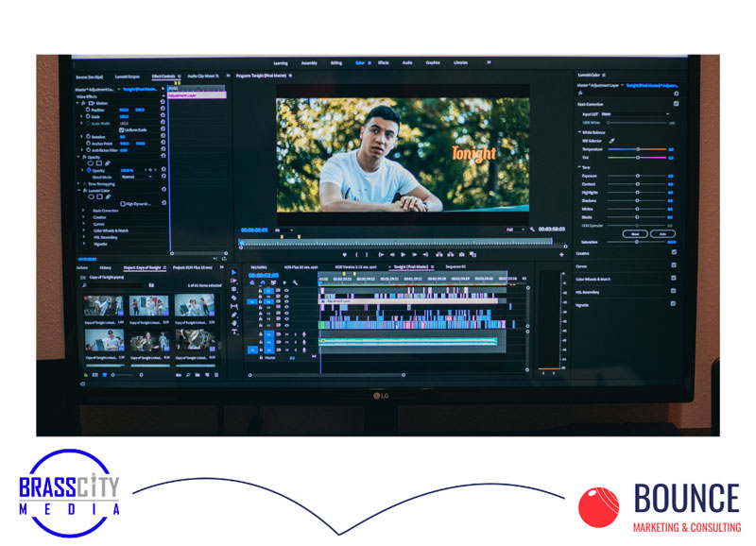Expand Time Remapping effect
The height and width of the screenshot is (546, 756).
coord(79,183)
